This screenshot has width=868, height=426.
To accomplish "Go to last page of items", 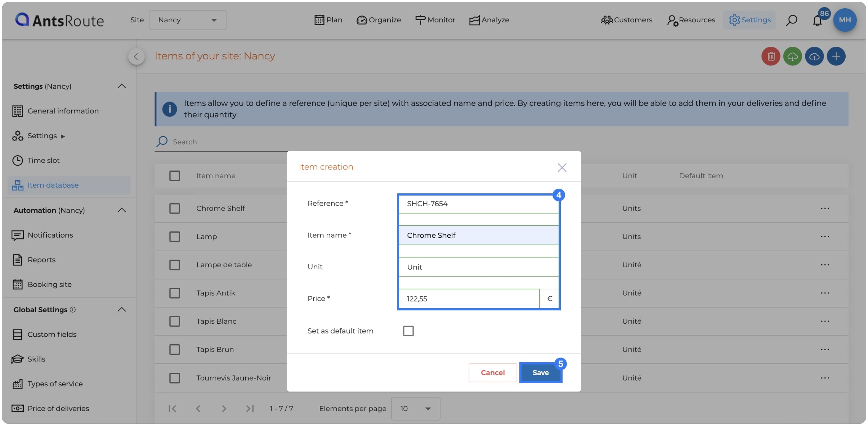I will click(x=250, y=408).
